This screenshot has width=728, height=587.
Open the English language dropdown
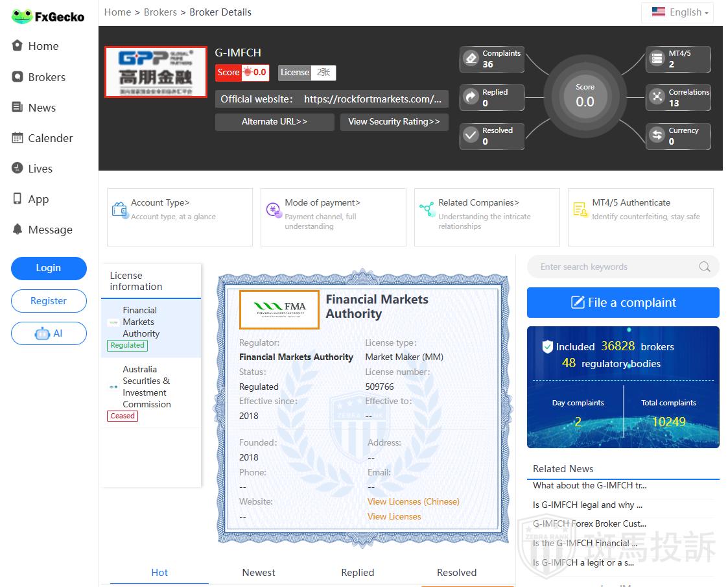pos(679,12)
